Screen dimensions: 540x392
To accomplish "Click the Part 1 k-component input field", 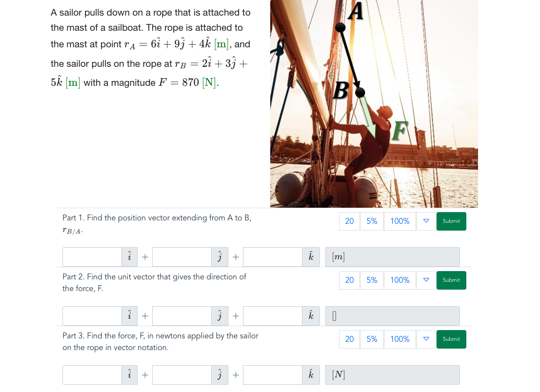I will [x=272, y=257].
